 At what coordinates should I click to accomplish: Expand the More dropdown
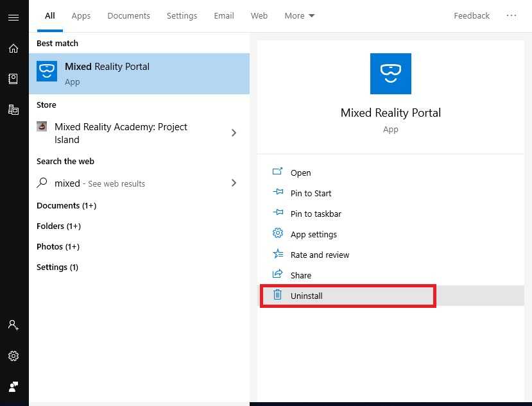click(299, 15)
